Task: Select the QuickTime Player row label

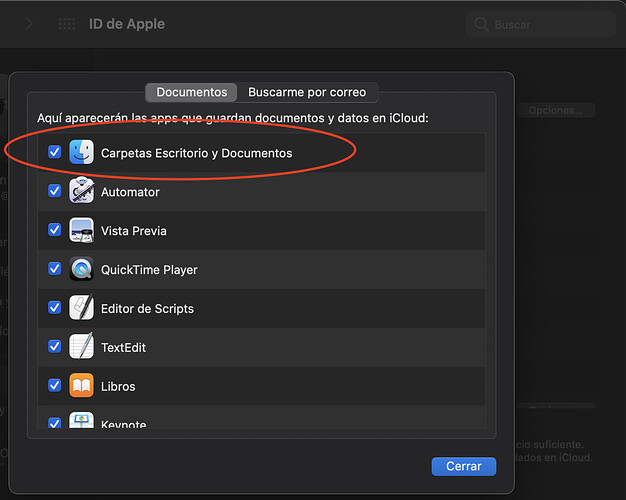Action: click(x=149, y=270)
